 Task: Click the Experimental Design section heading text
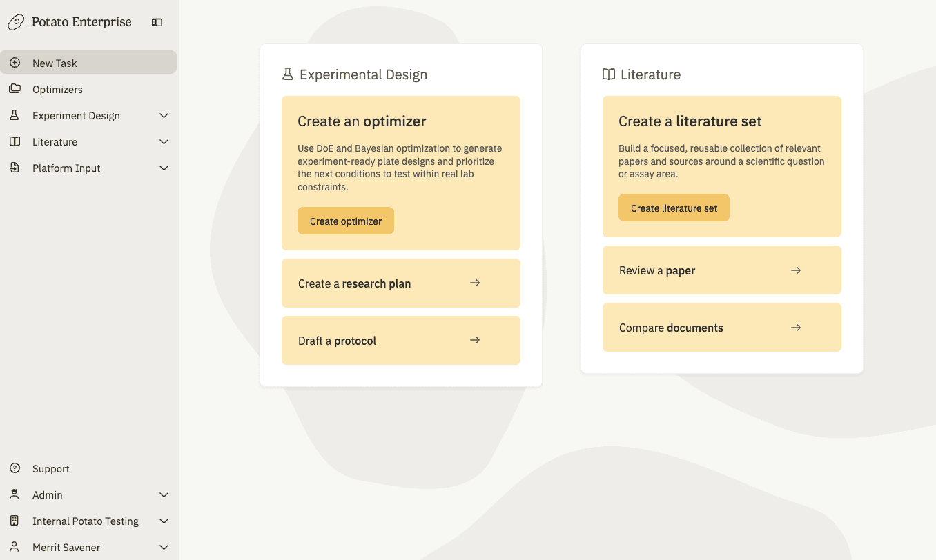[x=364, y=74]
